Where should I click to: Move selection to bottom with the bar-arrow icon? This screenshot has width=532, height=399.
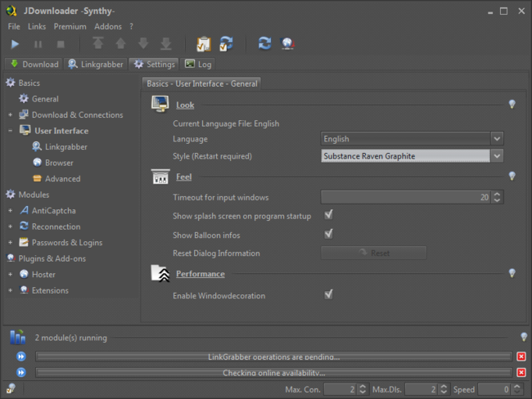point(166,43)
